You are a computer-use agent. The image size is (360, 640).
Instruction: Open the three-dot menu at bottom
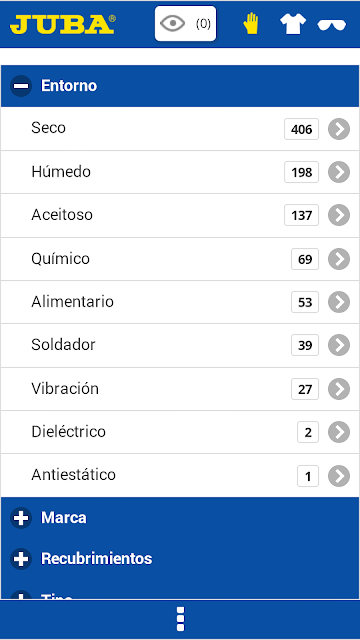point(180,619)
